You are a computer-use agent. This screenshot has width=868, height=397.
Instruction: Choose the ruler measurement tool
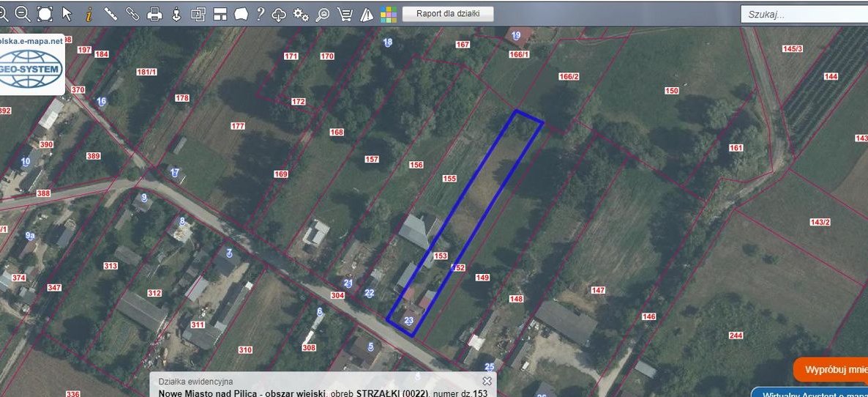tap(111, 13)
